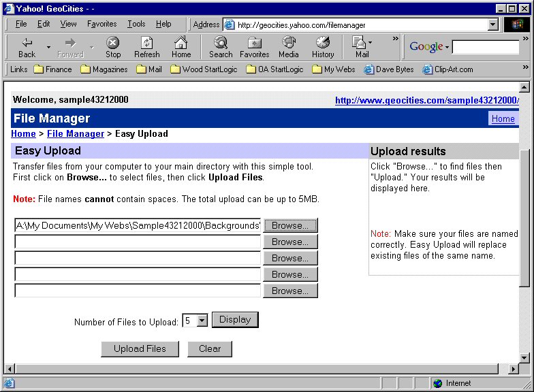534x392 pixels.
Task: Open the Wood StartLogic links folder
Action: pos(204,69)
